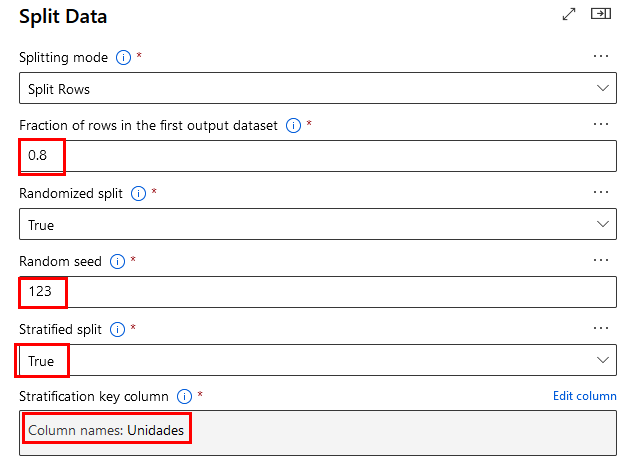Click info icon next to Splitting mode

click(124, 57)
